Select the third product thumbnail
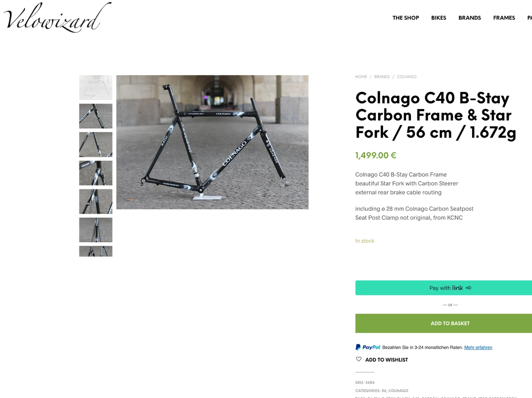 (96, 144)
